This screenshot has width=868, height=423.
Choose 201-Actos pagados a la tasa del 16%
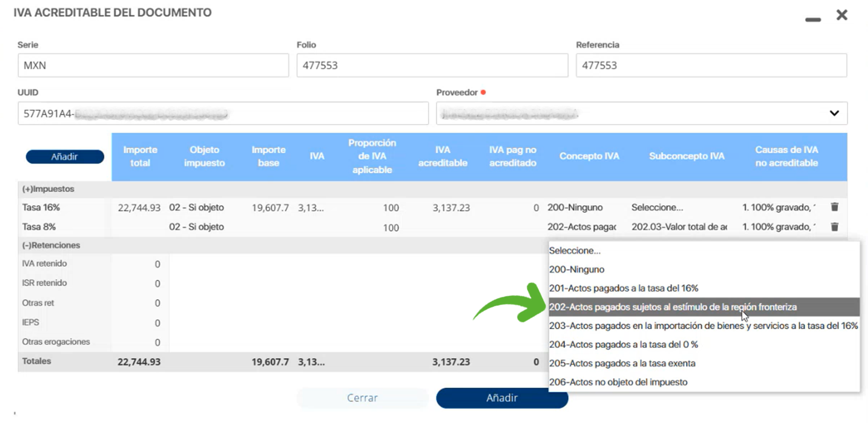pyautogui.click(x=623, y=288)
